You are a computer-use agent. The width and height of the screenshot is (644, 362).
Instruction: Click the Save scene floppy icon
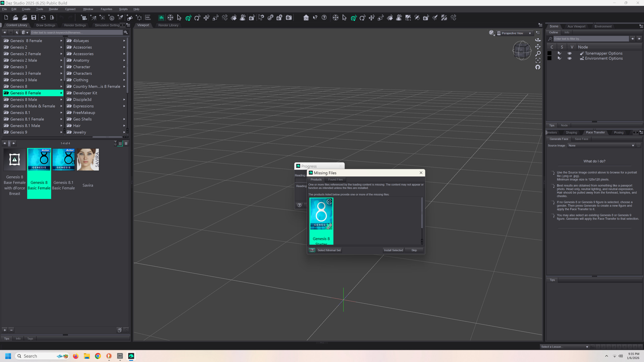pos(34,17)
